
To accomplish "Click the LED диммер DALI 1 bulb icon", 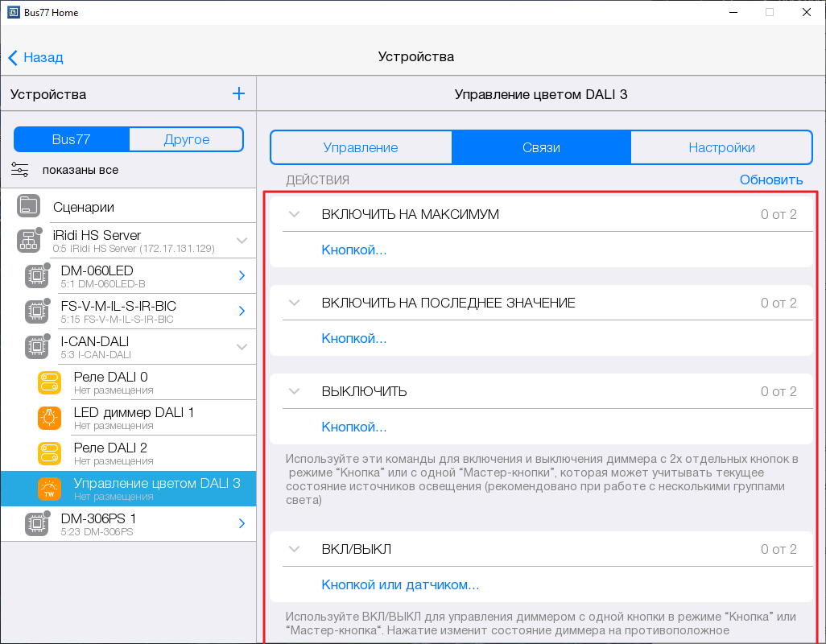I will [49, 418].
